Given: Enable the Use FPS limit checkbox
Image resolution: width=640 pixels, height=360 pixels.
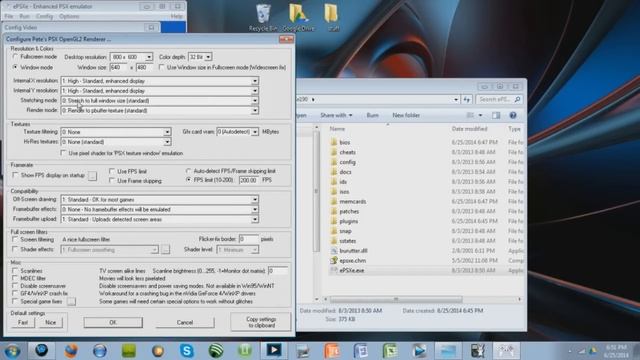Looking at the screenshot, I should click(x=112, y=171).
